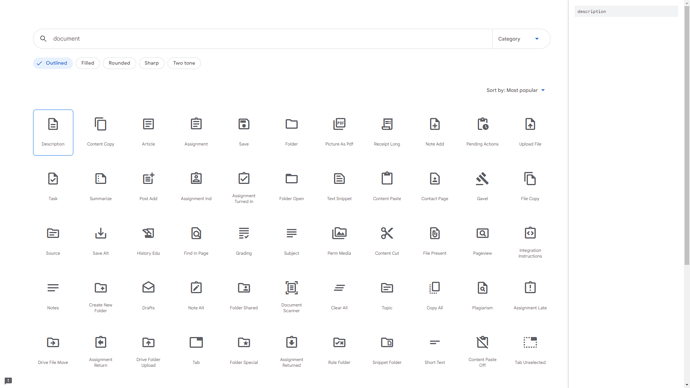Choose the Folder Special icon
The width and height of the screenshot is (690, 388).
244,343
